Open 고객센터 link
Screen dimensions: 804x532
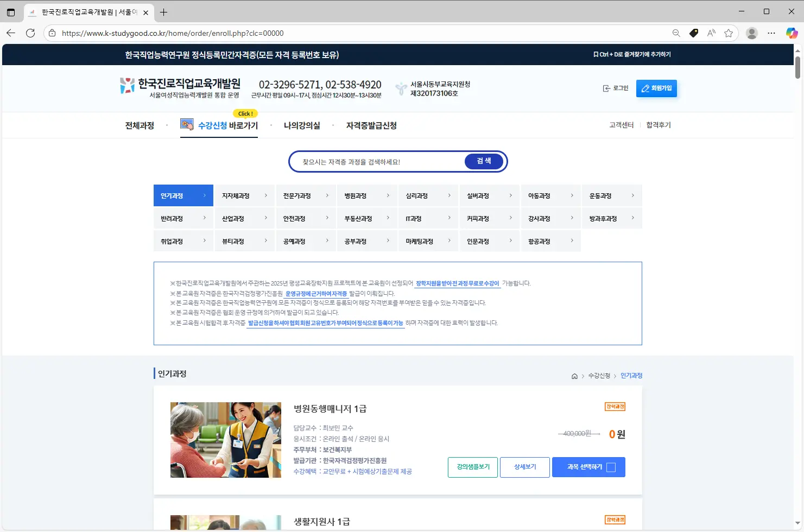622,125
